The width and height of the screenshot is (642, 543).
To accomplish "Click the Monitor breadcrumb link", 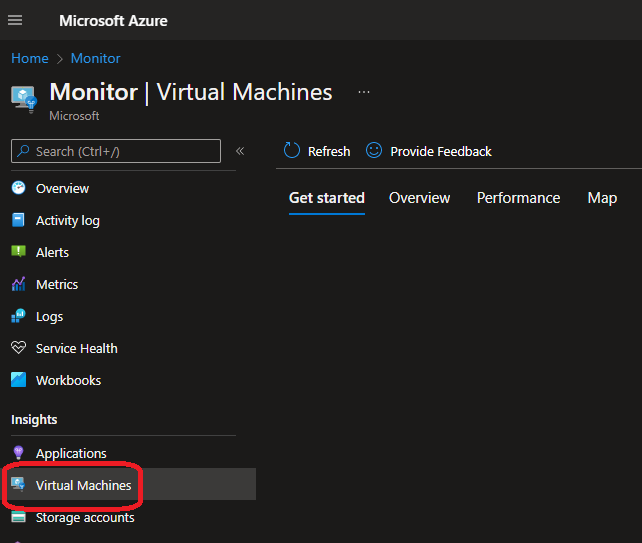I will (95, 59).
